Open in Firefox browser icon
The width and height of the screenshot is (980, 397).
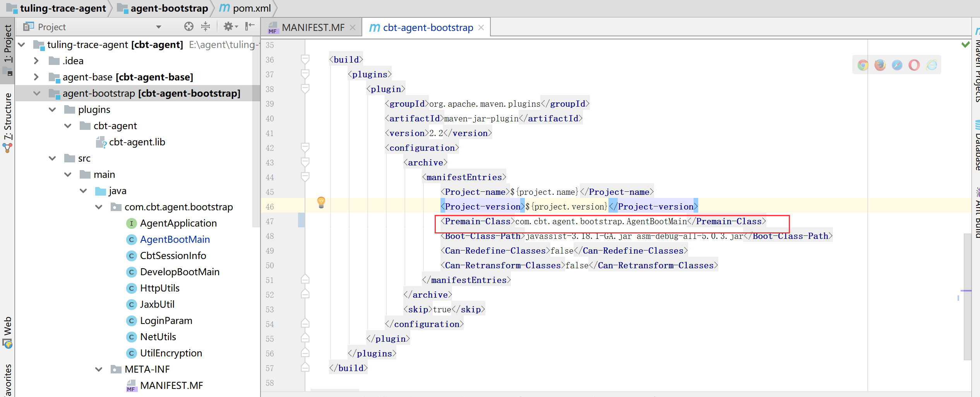tap(880, 65)
